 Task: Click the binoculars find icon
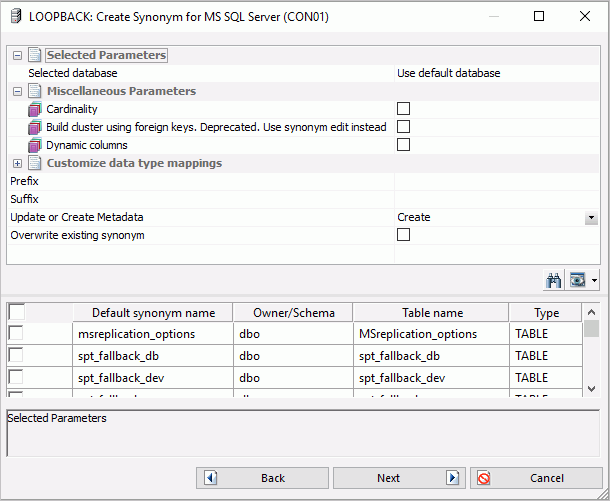[x=553, y=280]
